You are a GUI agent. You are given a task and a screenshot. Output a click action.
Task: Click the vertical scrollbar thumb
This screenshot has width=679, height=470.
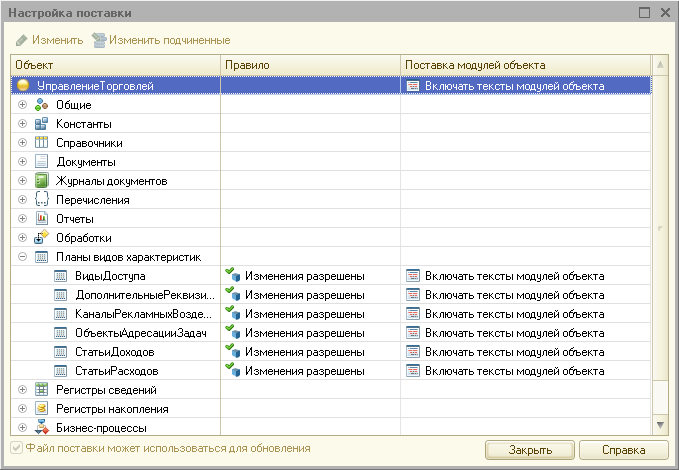(x=660, y=228)
